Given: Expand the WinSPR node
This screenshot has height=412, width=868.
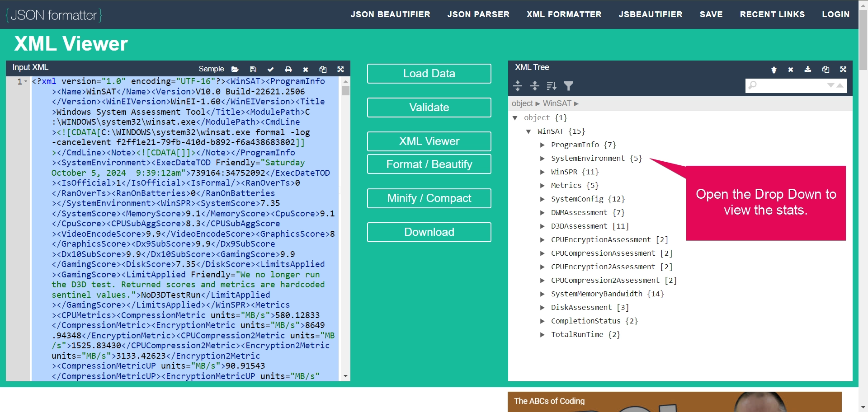Looking at the screenshot, I should click(542, 172).
